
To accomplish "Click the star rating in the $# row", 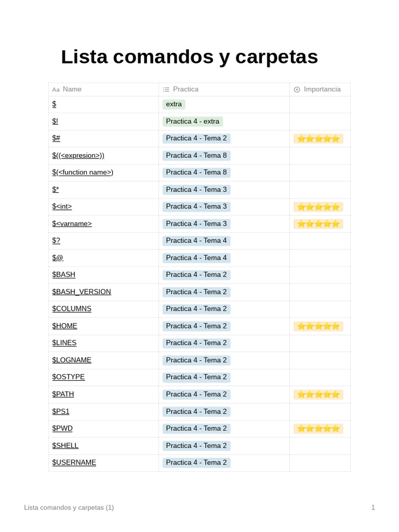I will coord(318,139).
